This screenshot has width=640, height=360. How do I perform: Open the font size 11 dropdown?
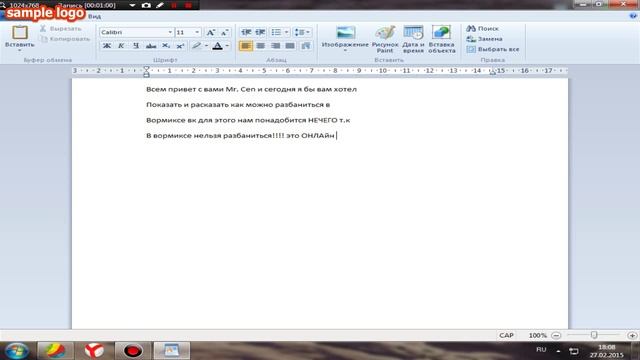(197, 32)
